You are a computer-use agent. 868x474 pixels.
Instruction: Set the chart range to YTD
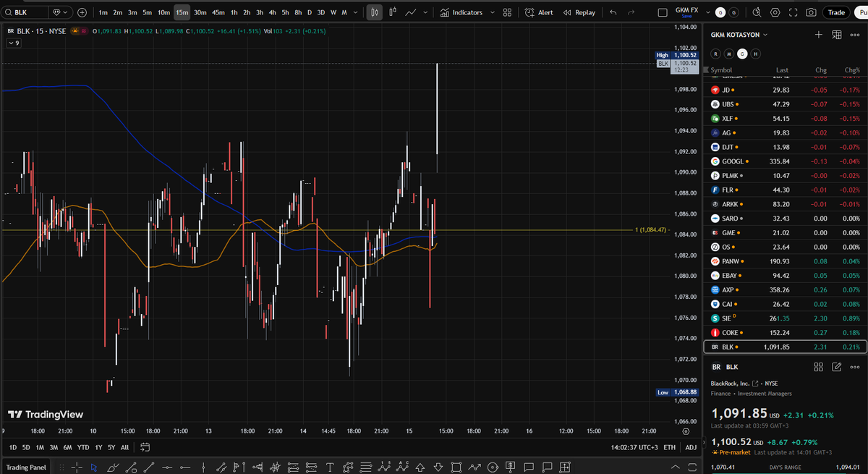tap(83, 447)
